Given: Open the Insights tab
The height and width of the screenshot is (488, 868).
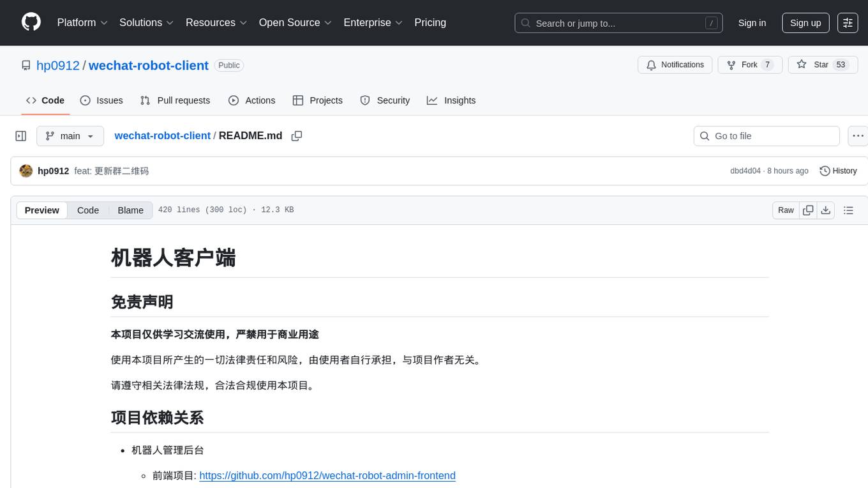Looking at the screenshot, I should pyautogui.click(x=451, y=100).
